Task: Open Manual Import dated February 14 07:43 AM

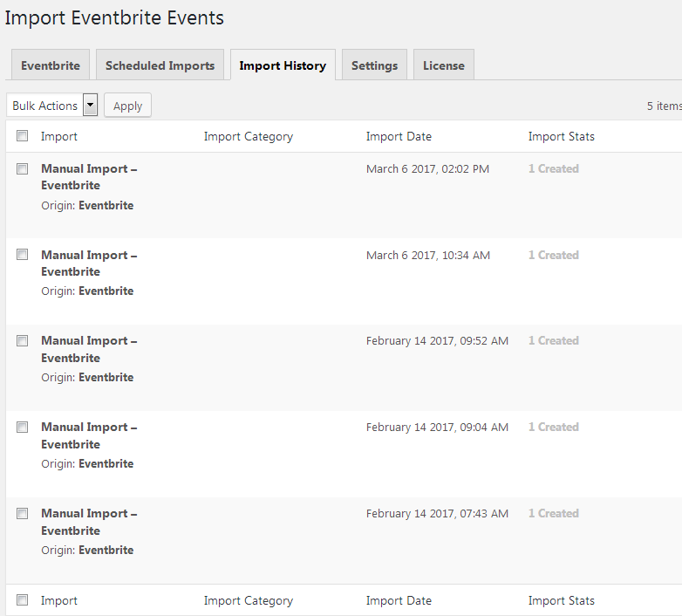Action: point(89,522)
